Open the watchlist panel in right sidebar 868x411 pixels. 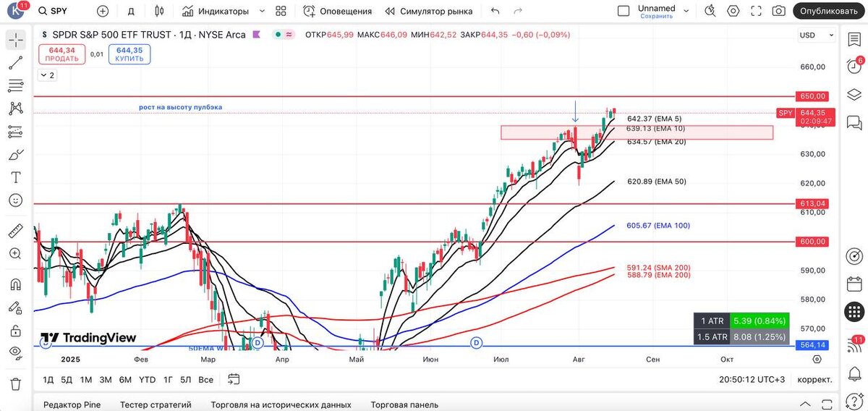(854, 39)
